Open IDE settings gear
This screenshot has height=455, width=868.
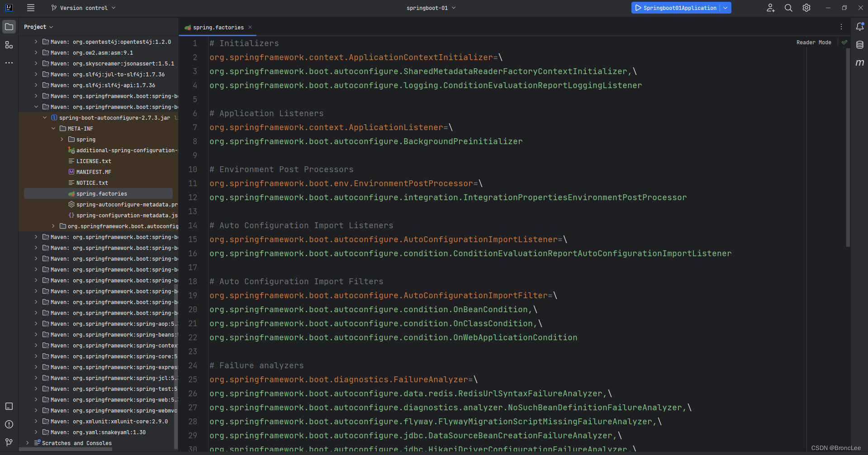tap(806, 8)
